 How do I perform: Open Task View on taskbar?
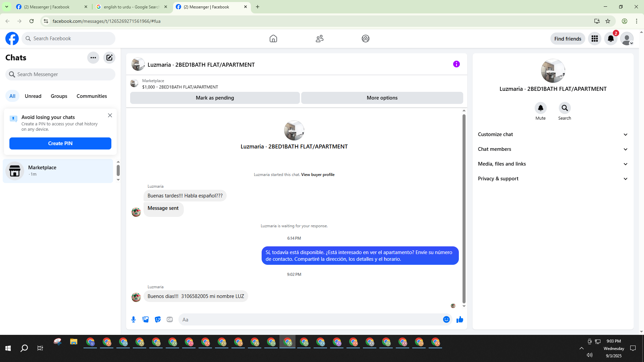click(40, 348)
